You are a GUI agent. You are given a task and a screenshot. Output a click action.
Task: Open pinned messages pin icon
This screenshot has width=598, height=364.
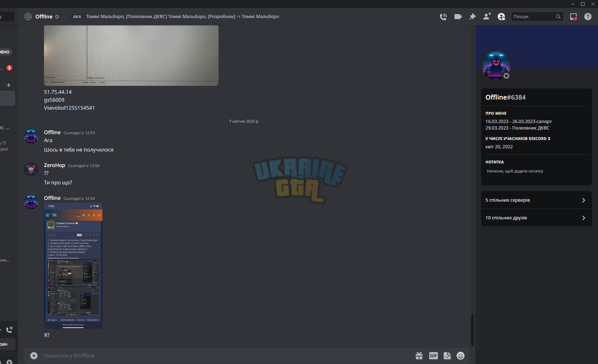[472, 17]
